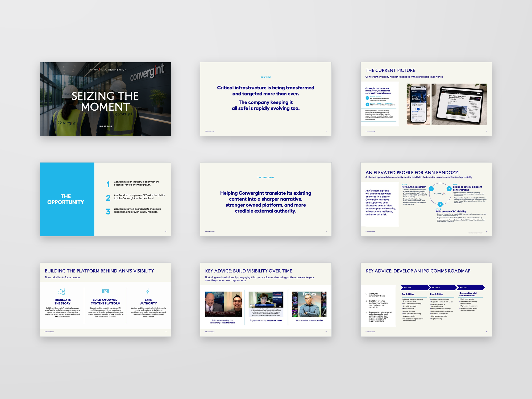Select the speech bubbles icon above Translate the Story
This screenshot has width=532, height=399.
pyautogui.click(x=62, y=292)
